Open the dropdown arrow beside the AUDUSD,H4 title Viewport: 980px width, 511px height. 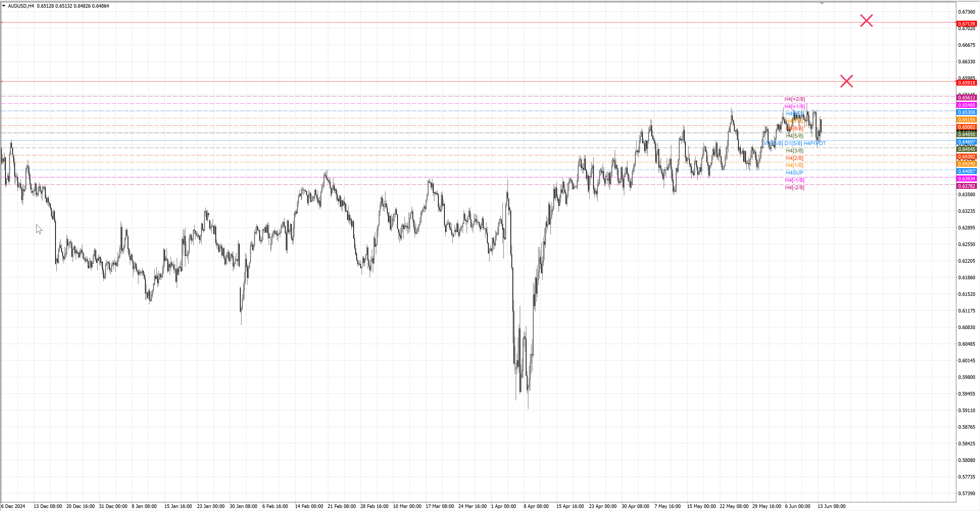coord(4,6)
